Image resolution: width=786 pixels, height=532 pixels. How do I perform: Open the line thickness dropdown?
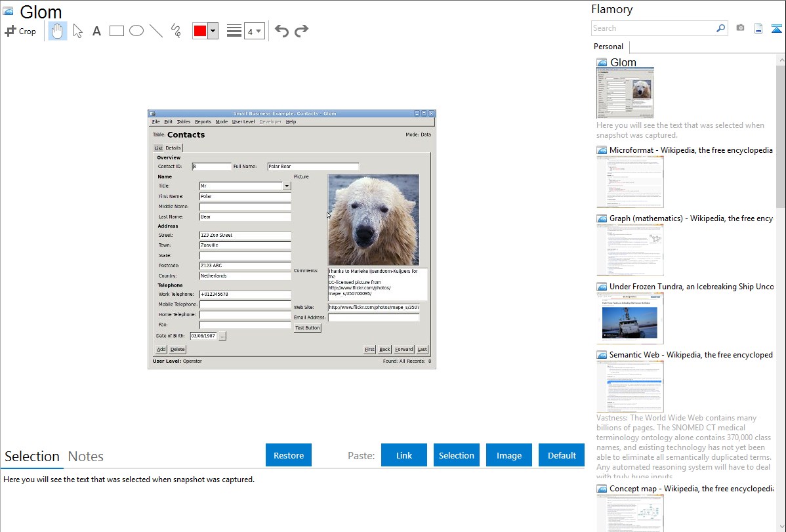254,31
